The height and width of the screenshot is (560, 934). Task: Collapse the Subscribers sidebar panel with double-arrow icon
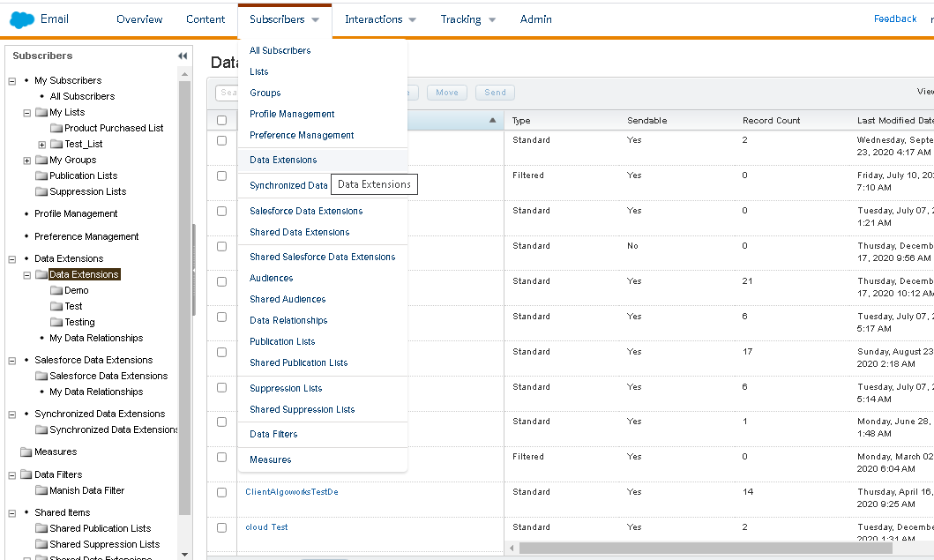(x=183, y=56)
